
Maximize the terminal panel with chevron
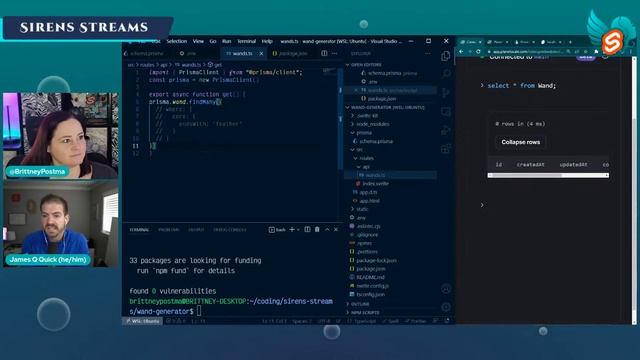pos(327,230)
